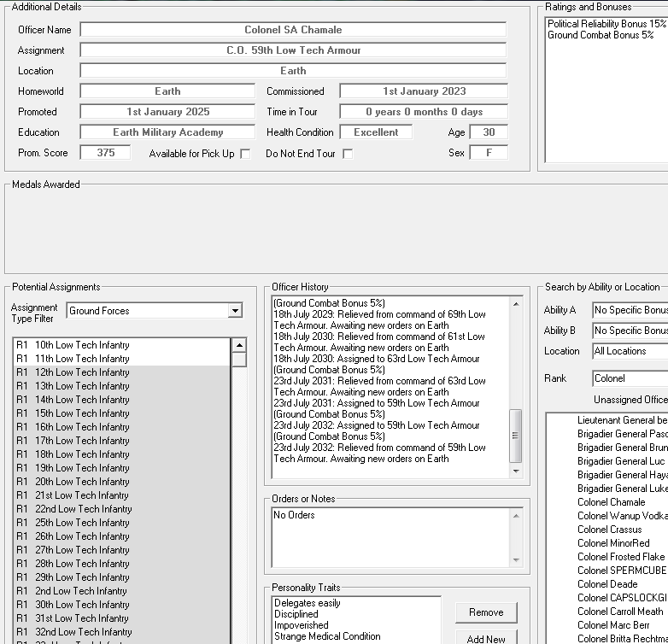Click the Homeworld field

(167, 91)
